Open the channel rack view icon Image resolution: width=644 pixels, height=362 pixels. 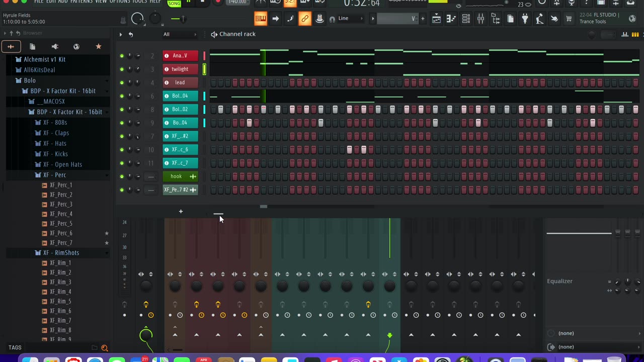466,19
